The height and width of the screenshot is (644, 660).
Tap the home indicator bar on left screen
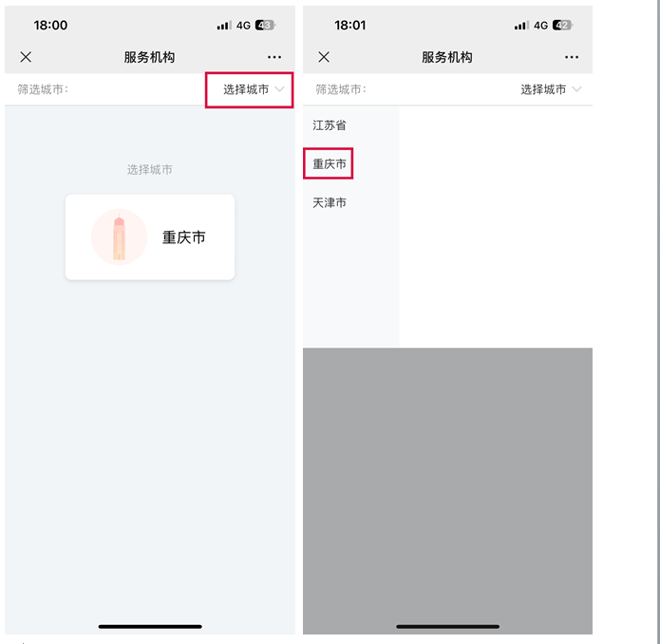[x=150, y=626]
